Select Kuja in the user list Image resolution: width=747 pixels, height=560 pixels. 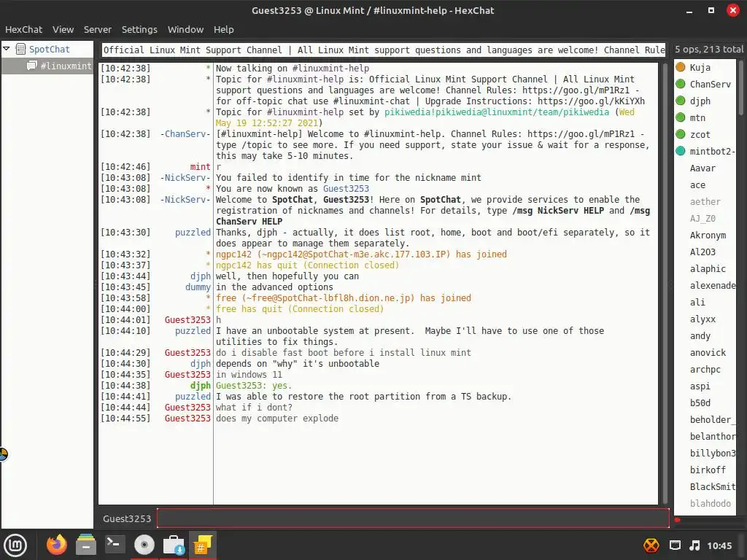point(700,68)
